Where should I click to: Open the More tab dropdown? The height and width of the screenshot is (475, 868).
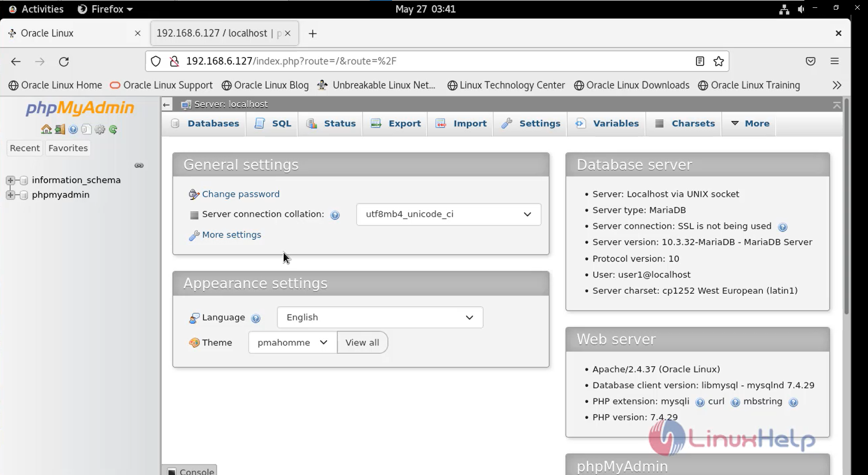click(750, 124)
